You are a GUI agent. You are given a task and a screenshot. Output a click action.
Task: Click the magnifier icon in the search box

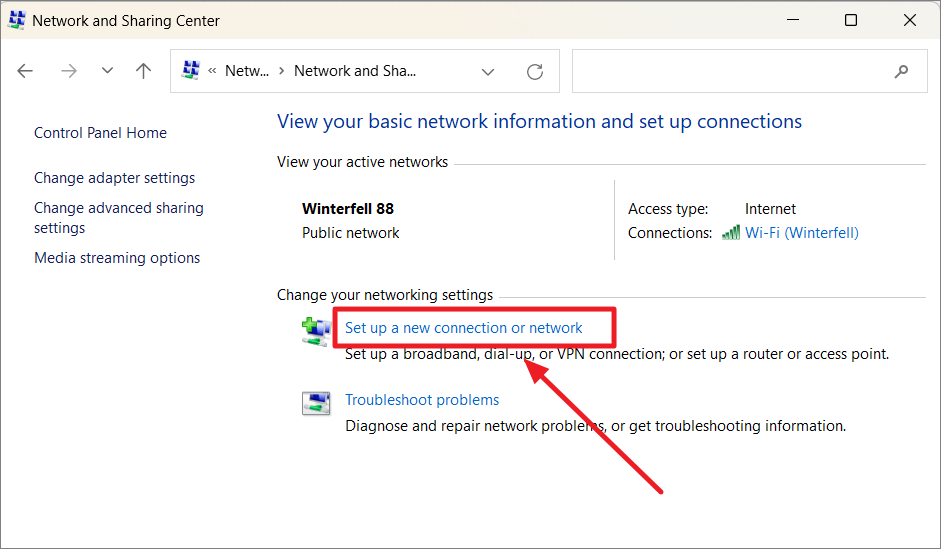point(901,71)
